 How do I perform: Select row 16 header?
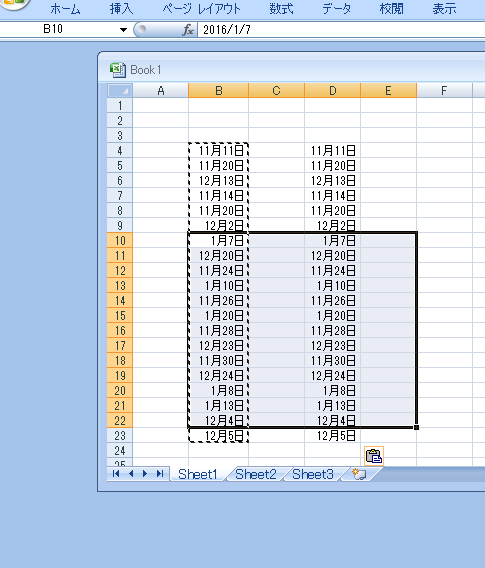click(x=120, y=331)
